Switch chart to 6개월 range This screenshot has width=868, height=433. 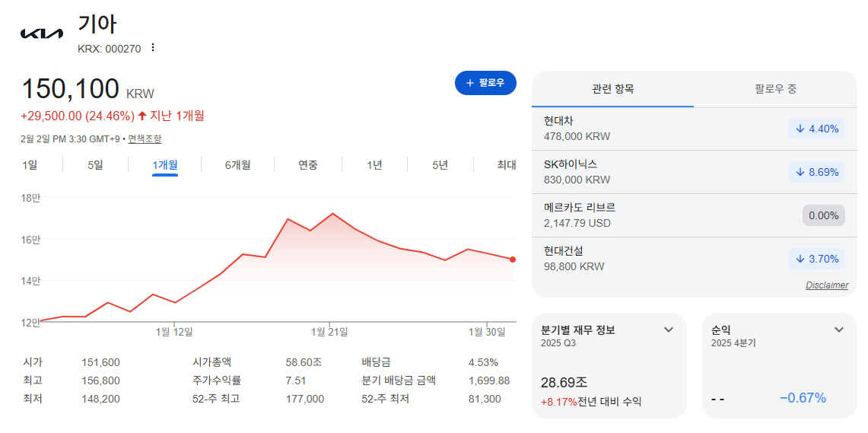coord(237,165)
